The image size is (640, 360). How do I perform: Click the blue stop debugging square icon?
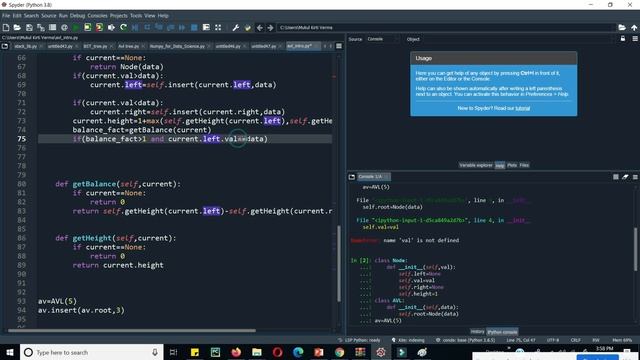pos(194,27)
